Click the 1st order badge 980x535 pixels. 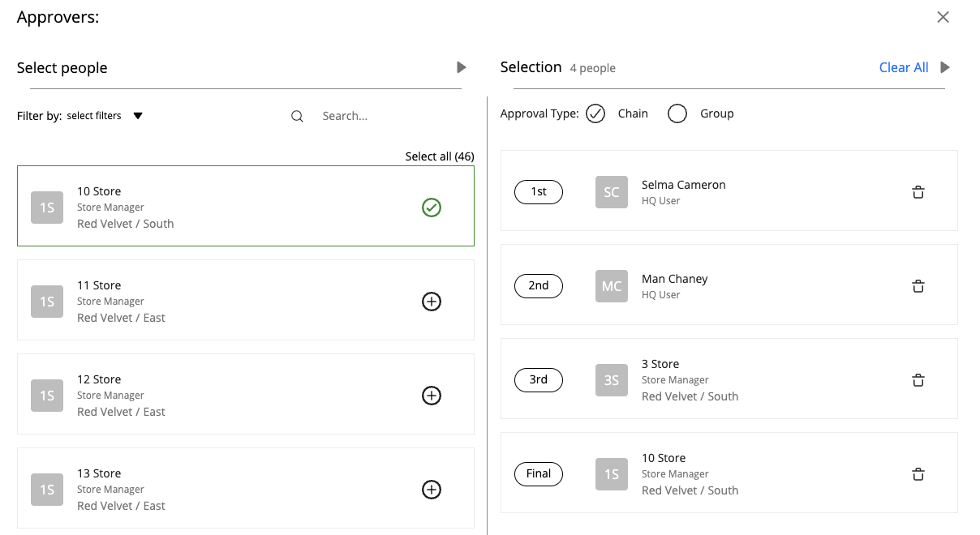click(x=539, y=192)
